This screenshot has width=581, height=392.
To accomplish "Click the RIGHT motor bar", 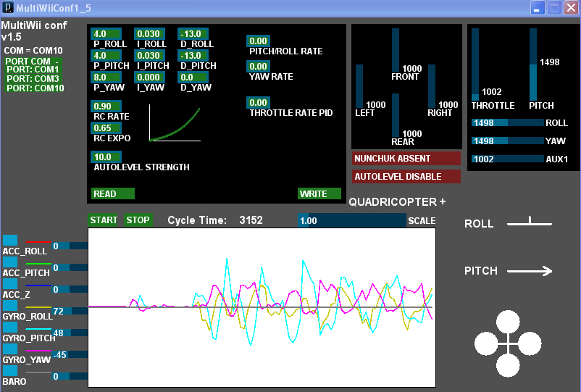I will pos(432,86).
